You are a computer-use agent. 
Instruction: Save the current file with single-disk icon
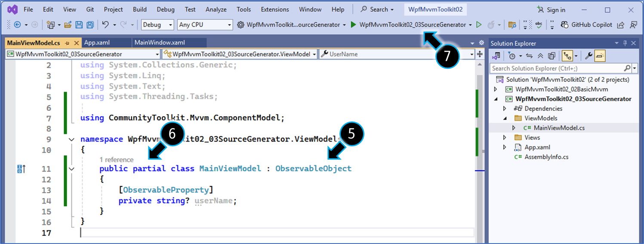[80, 25]
